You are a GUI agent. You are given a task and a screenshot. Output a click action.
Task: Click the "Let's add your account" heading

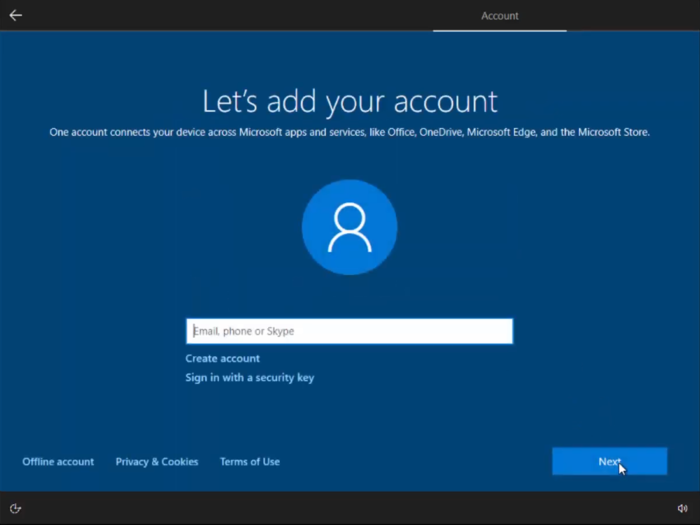coord(350,102)
